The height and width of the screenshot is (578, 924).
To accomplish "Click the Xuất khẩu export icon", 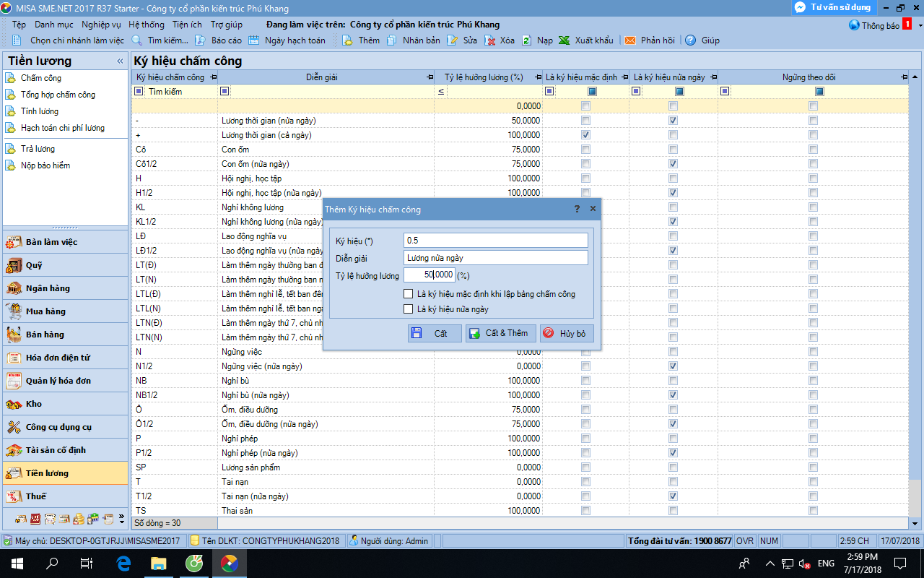I will (564, 40).
